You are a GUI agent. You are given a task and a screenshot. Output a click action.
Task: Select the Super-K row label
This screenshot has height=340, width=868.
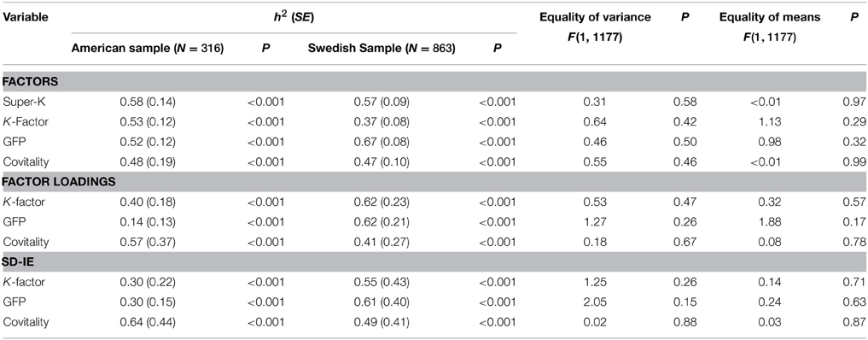pyautogui.click(x=22, y=102)
